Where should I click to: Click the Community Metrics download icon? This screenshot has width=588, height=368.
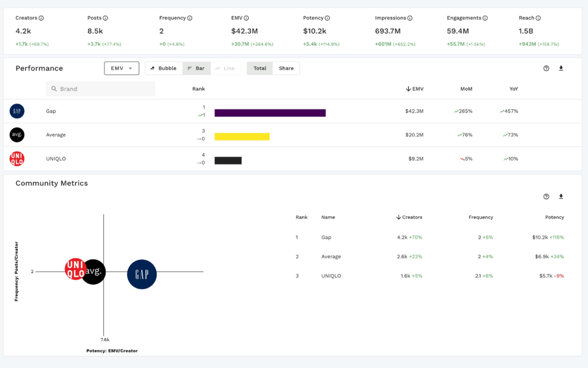click(x=561, y=196)
